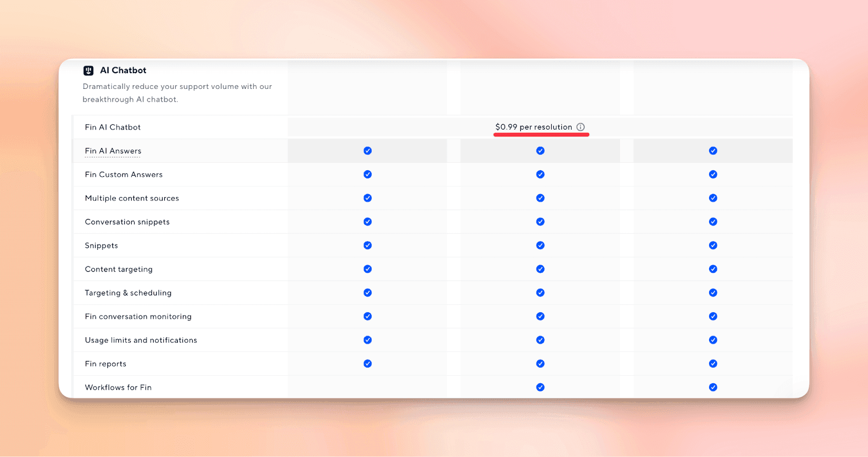The width and height of the screenshot is (868, 457).
Task: Select the Content targeting row label
Action: [x=119, y=269]
